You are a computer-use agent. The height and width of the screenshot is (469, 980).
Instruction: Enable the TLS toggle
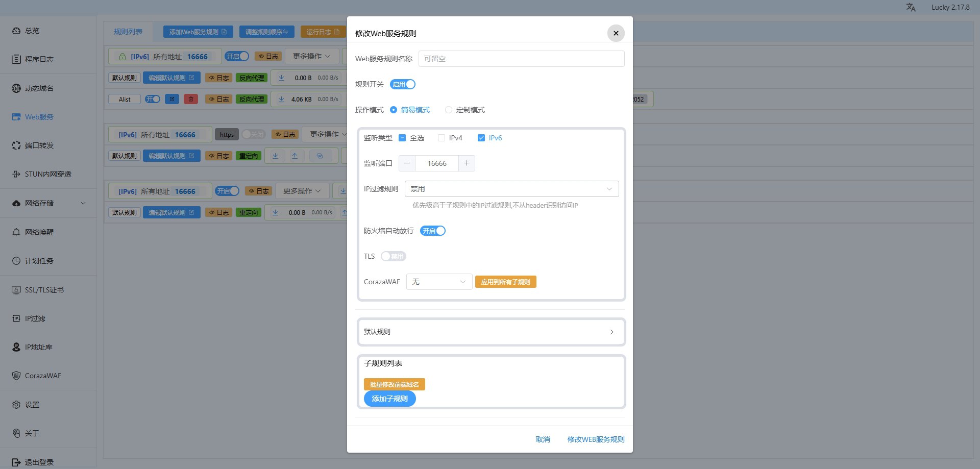[x=393, y=256]
